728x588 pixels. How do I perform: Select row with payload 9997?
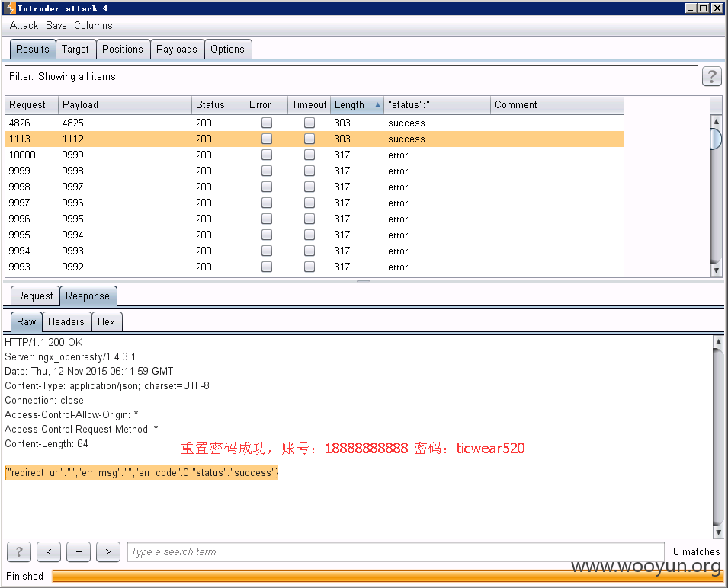tap(314, 187)
